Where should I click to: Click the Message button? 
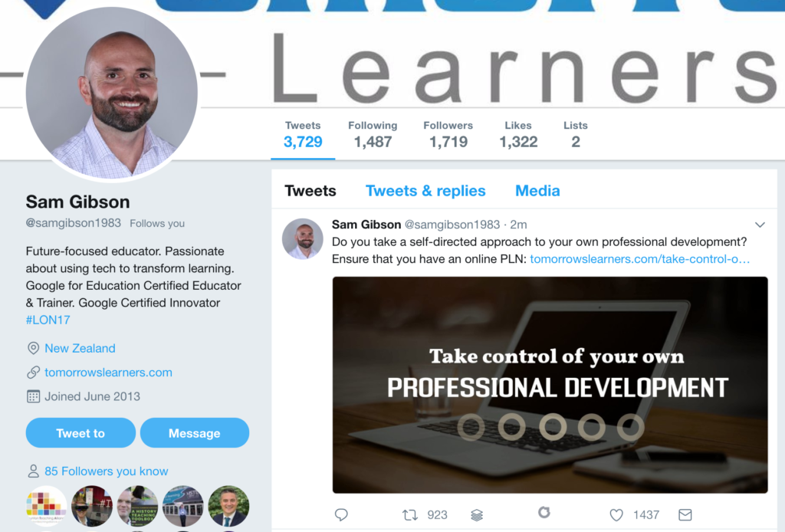194,433
